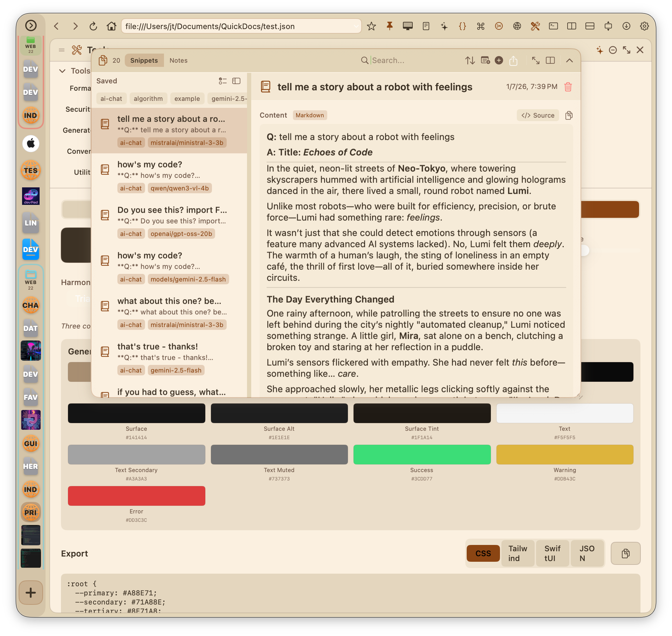Switch to the Notes tab
672x636 pixels.
click(x=178, y=60)
